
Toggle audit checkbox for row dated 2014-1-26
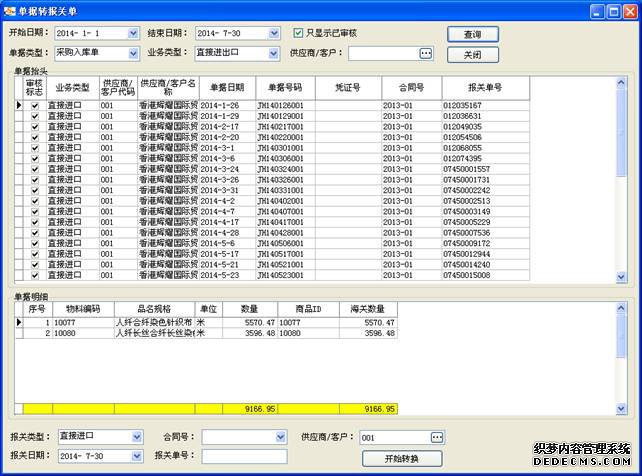click(x=35, y=105)
